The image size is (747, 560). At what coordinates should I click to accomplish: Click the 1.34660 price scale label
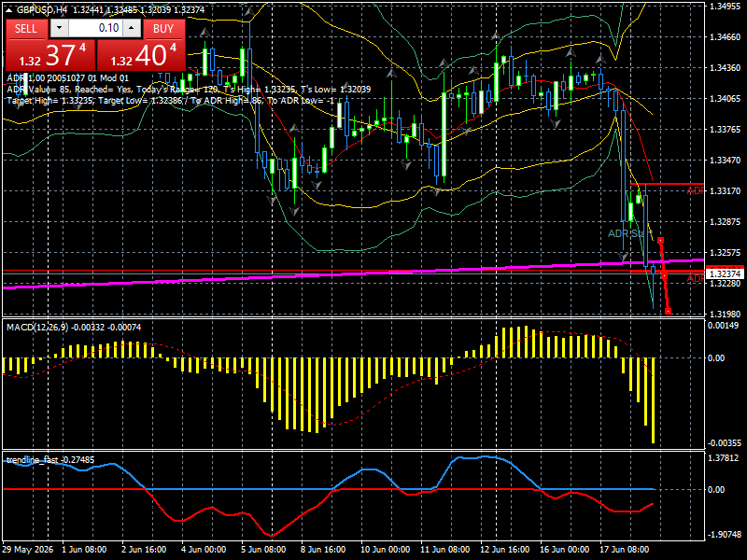click(726, 36)
